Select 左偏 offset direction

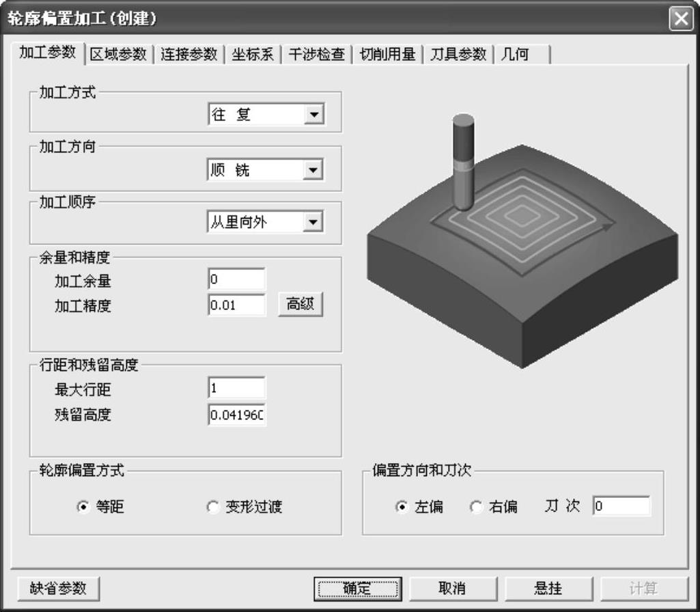click(402, 507)
